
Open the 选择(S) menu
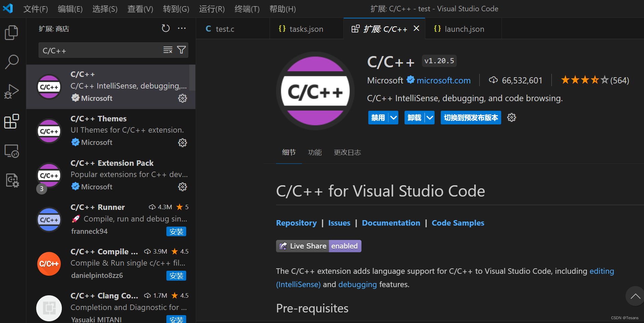pyautogui.click(x=105, y=9)
